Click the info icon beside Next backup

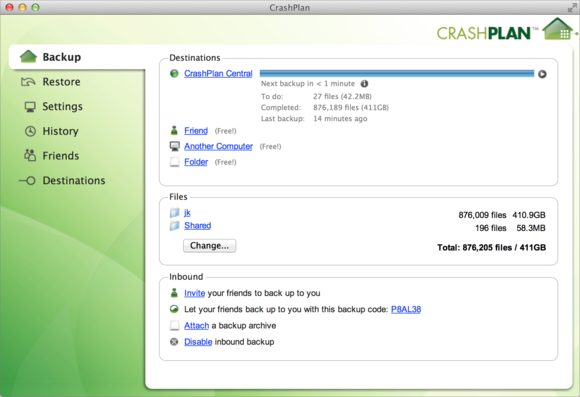tap(364, 84)
